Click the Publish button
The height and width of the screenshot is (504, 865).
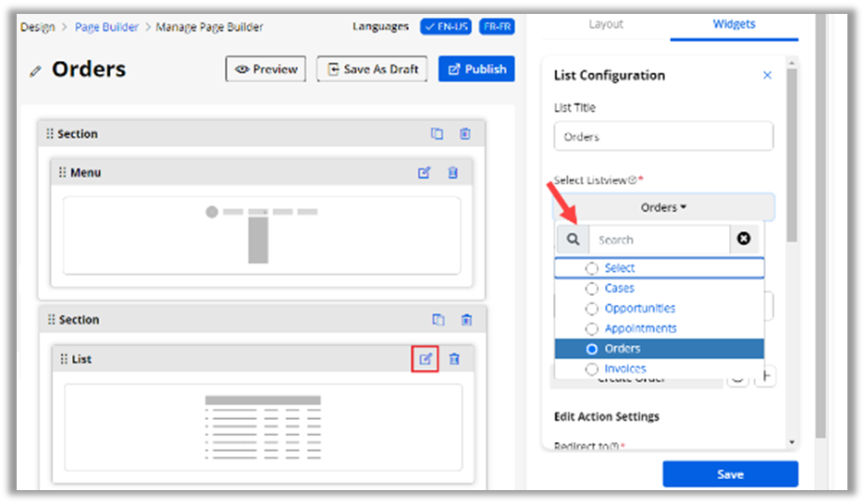coord(476,69)
